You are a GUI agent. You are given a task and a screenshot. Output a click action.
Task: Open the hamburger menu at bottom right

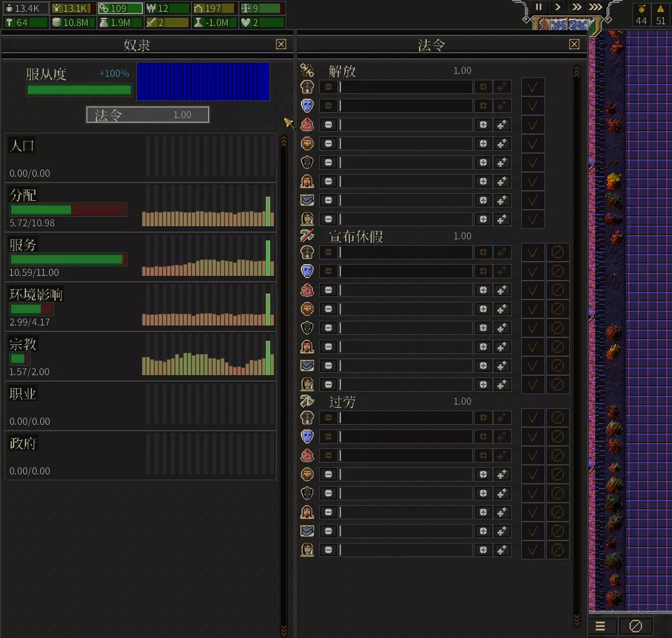(x=600, y=626)
